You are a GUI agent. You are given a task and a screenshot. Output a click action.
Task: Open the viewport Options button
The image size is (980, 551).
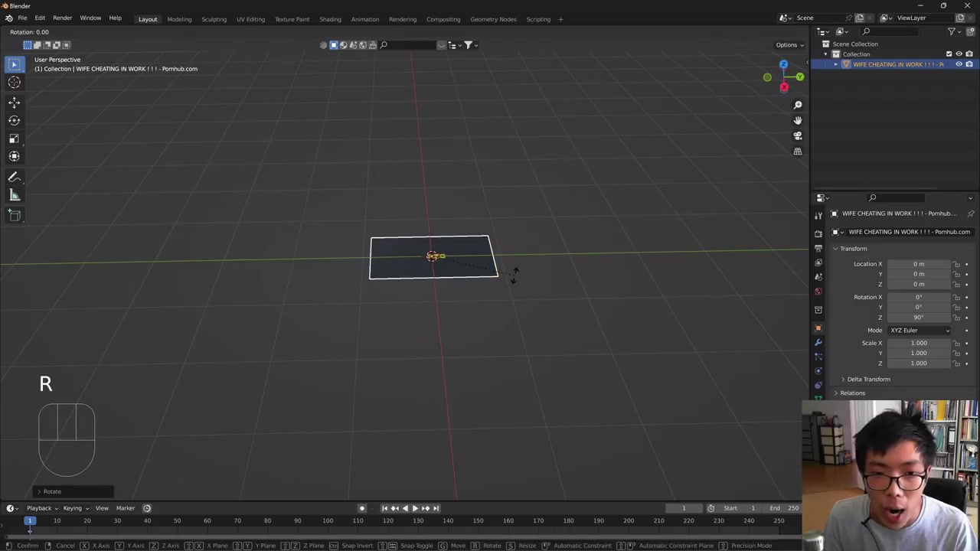789,45
